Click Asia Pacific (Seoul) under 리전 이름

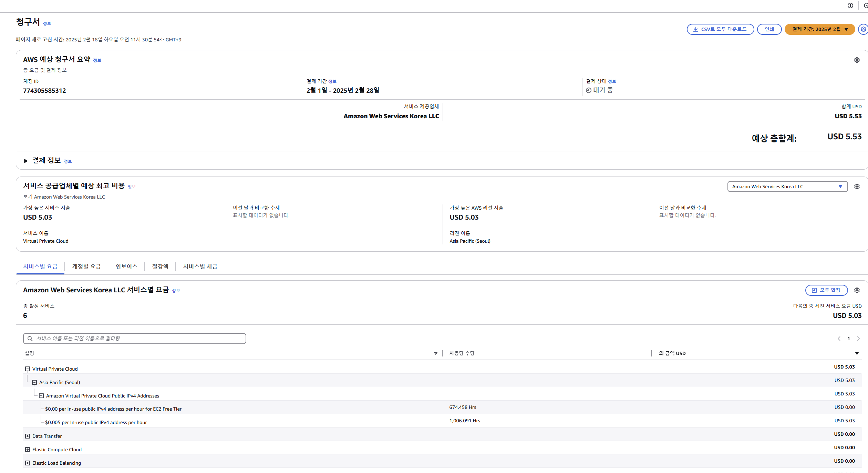(x=470, y=241)
